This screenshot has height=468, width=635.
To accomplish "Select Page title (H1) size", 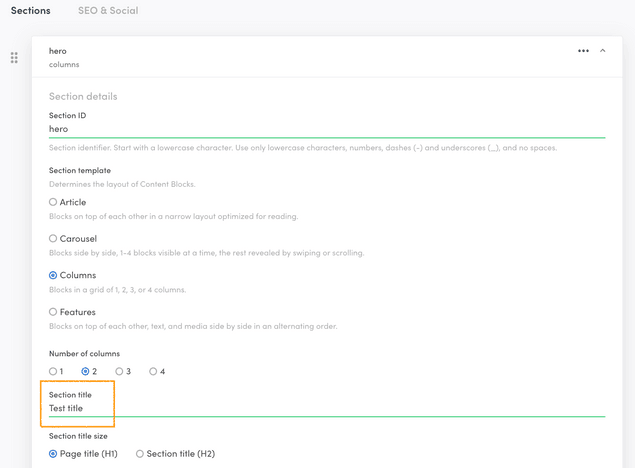I will pos(54,454).
